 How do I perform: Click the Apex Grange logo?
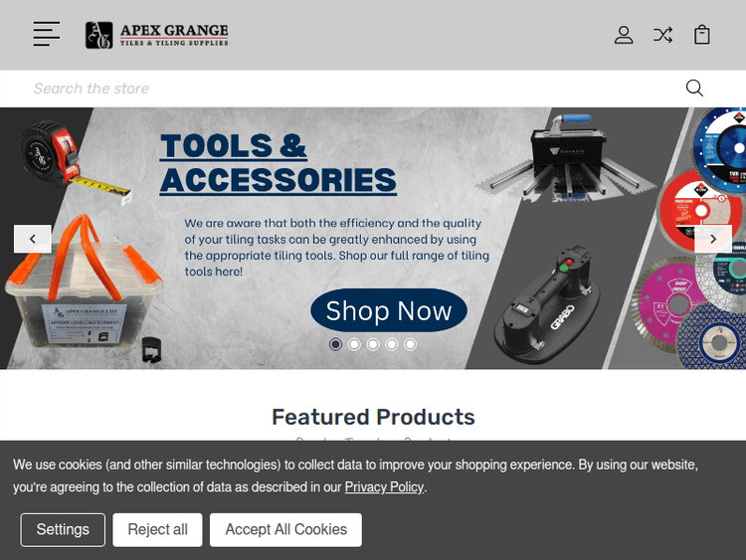(157, 35)
